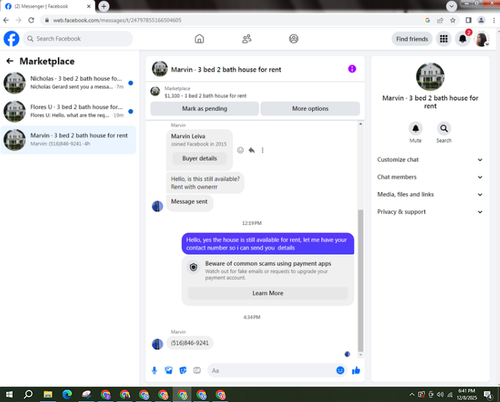Screen dimensions: 500x402
Task: Open volume control in system tray
Action: (440, 395)
